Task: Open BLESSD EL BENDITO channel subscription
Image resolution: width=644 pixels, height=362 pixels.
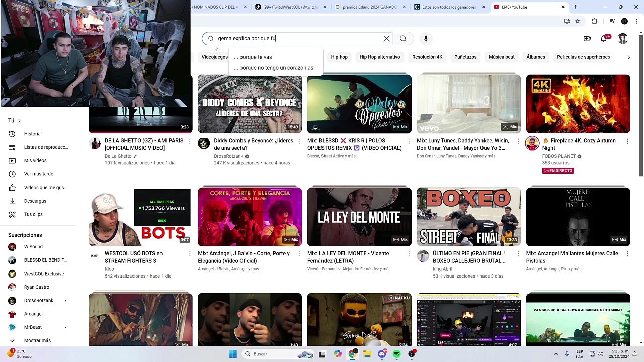Action: 38,260
